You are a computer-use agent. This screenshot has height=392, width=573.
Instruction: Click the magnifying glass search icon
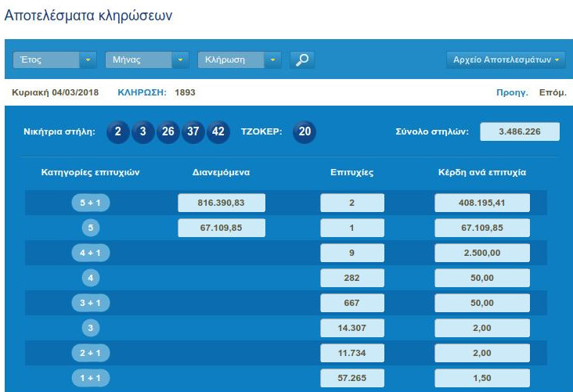pos(302,59)
